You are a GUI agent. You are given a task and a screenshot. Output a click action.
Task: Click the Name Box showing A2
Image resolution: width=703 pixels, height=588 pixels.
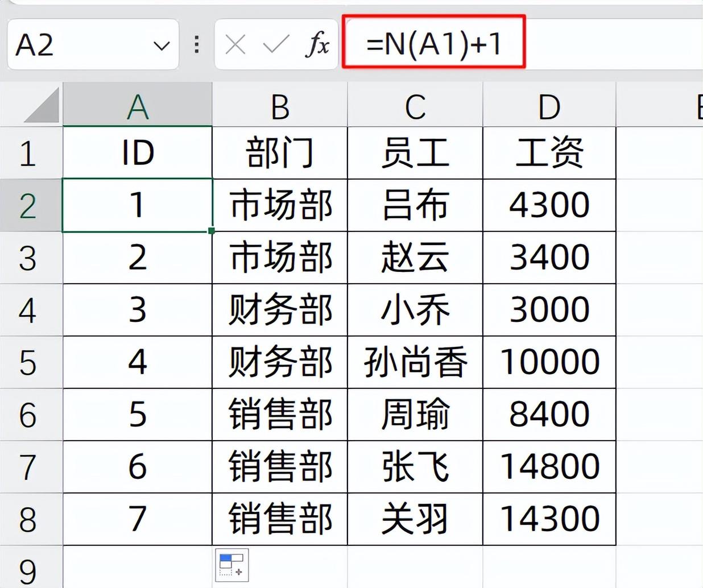click(93, 44)
